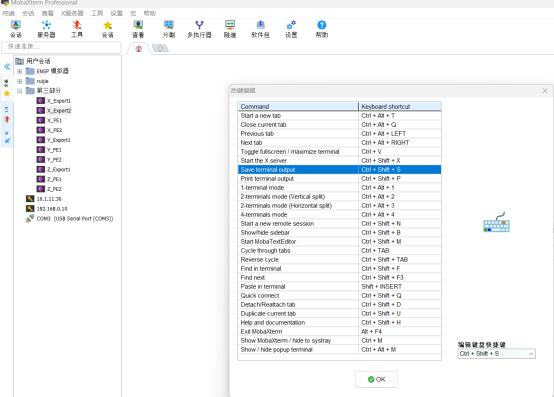Select the 'Exit MobaXterm' row
554x397 pixels.
click(339, 332)
